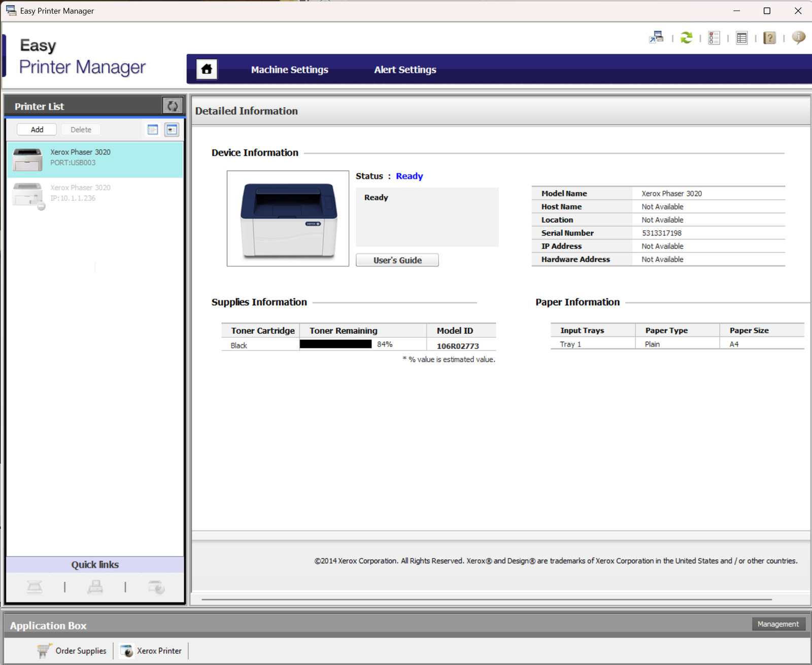Close the Easy Printer Manager window
Image resolution: width=812 pixels, height=665 pixels.
797,11
